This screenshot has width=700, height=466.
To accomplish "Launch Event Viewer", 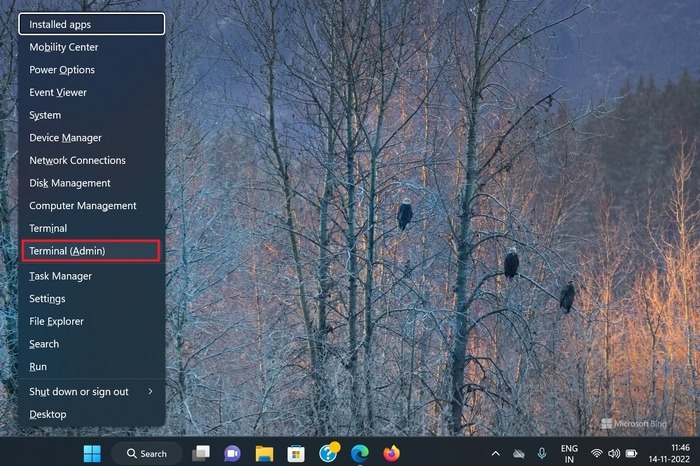I will [x=92, y=92].
